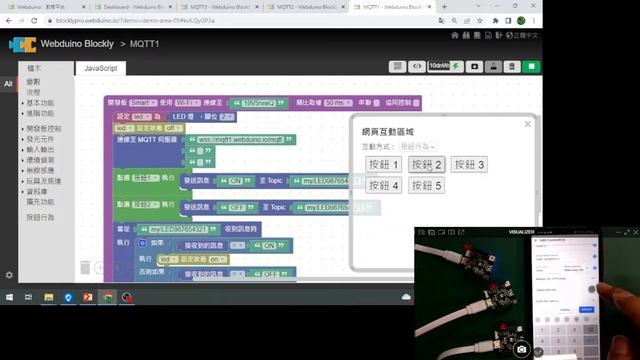Expand the 輸入輸出 category

40,149
